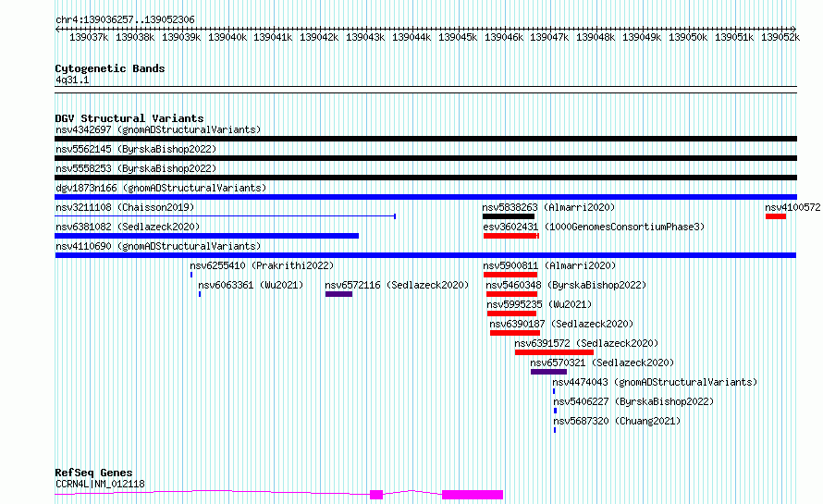Select the nsv5562145 (ByrskaBishop2022) label
Viewport: 823px width, 504px height.
136,149
